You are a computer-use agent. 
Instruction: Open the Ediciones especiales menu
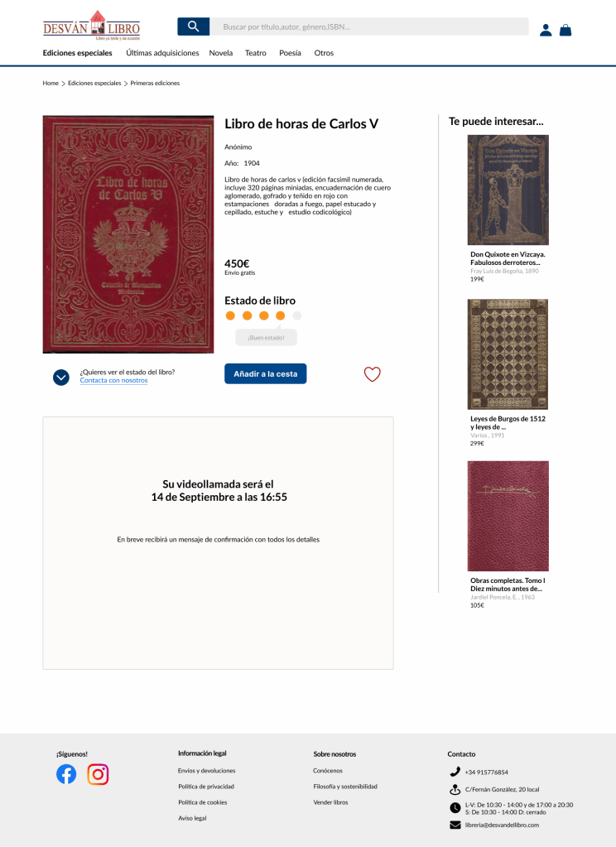[77, 53]
